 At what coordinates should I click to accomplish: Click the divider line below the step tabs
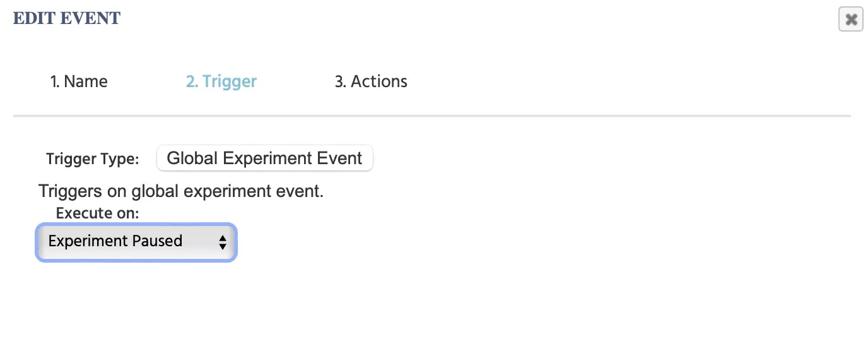click(431, 116)
